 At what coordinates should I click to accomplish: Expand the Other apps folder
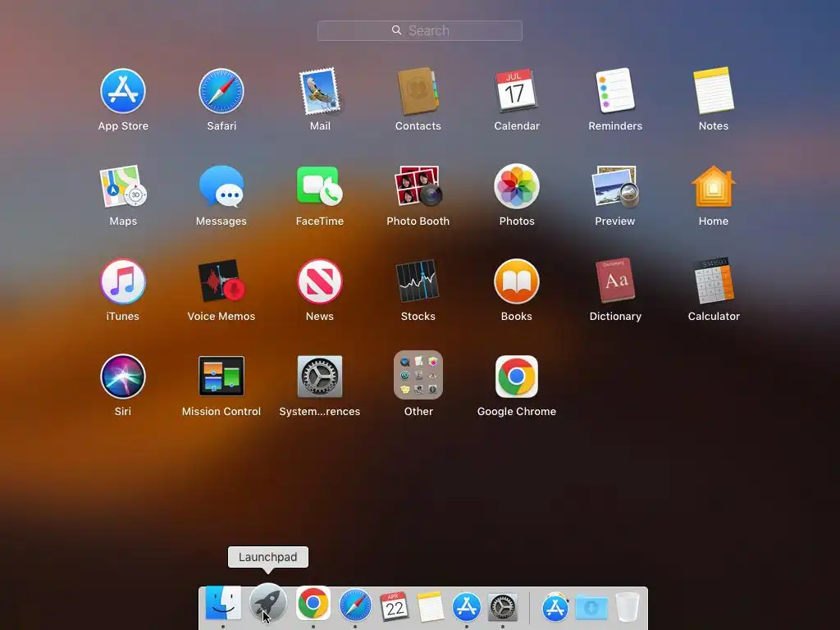tap(418, 375)
